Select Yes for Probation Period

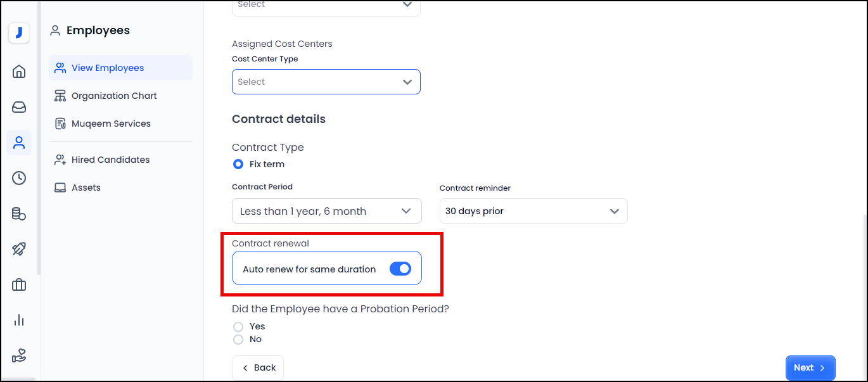(x=238, y=327)
